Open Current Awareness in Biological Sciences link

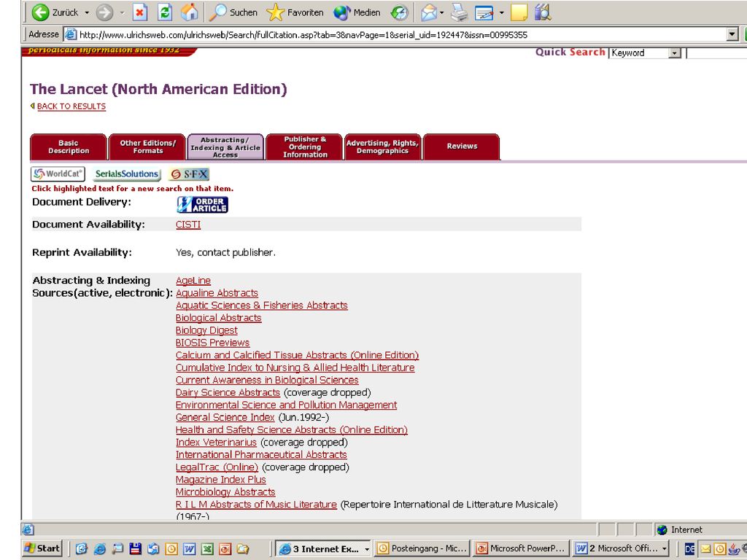267,380
